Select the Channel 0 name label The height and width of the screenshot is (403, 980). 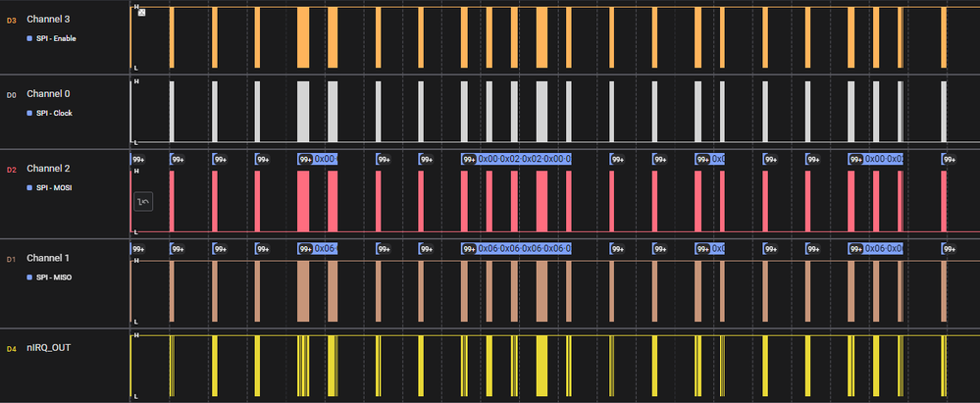tap(48, 94)
